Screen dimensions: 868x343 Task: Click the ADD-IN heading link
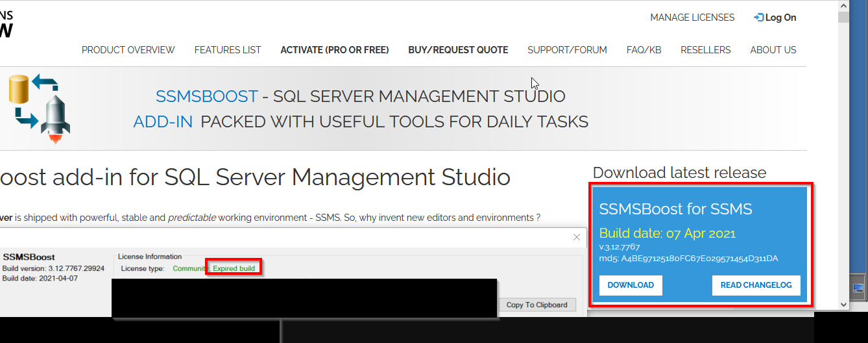tap(163, 121)
